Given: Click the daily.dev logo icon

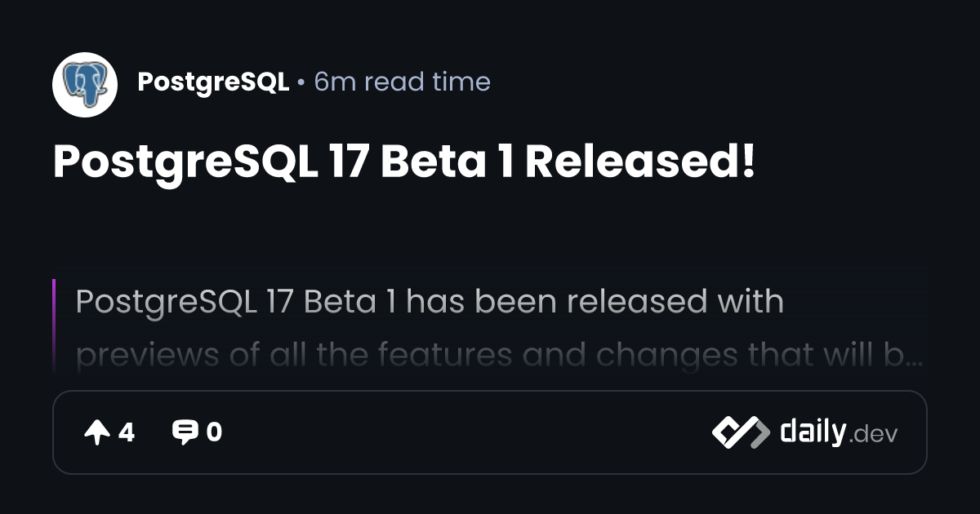Looking at the screenshot, I should [x=740, y=432].
